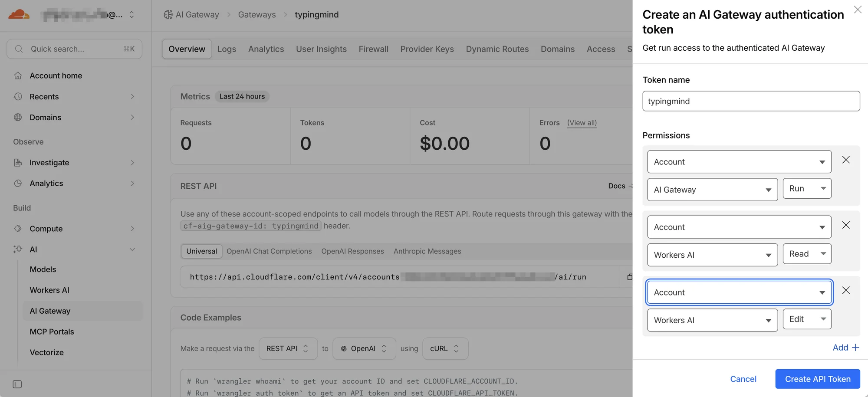Close the authentication token panel
The height and width of the screenshot is (397, 868).
click(x=858, y=10)
